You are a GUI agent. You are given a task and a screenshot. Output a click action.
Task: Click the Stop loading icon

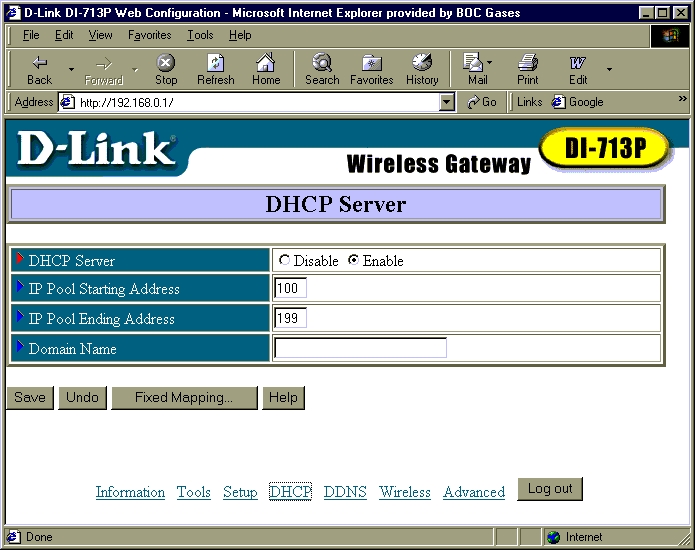point(166,64)
